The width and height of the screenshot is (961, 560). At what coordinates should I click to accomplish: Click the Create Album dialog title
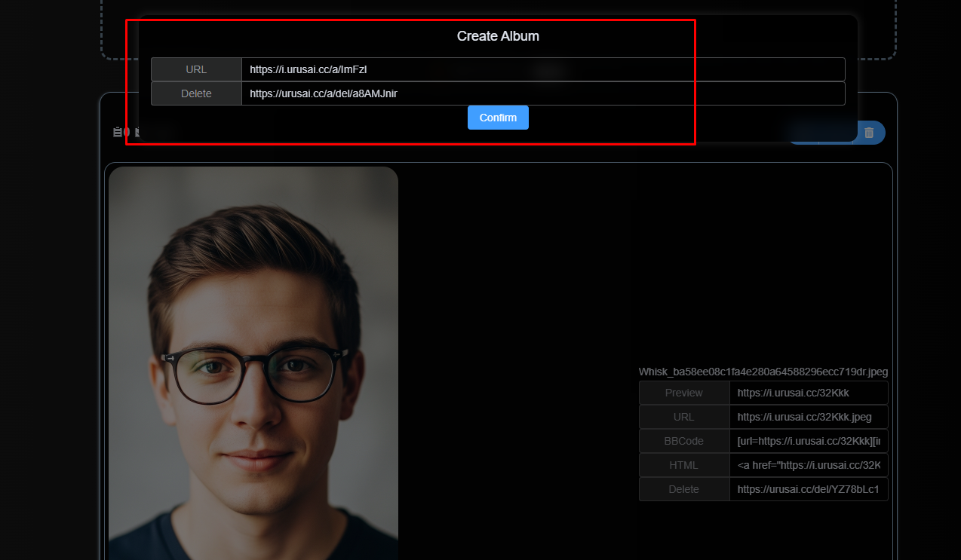click(x=497, y=35)
